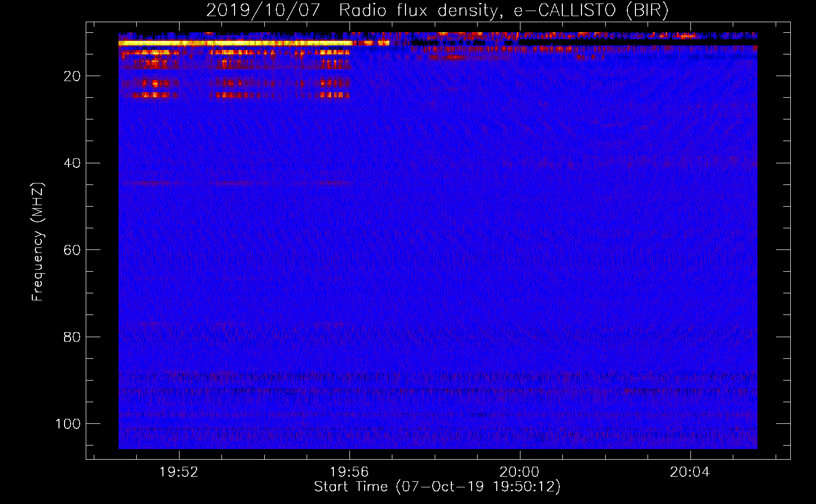Click the '20' frequency tick label
Image resolution: width=816 pixels, height=504 pixels.
(72, 76)
